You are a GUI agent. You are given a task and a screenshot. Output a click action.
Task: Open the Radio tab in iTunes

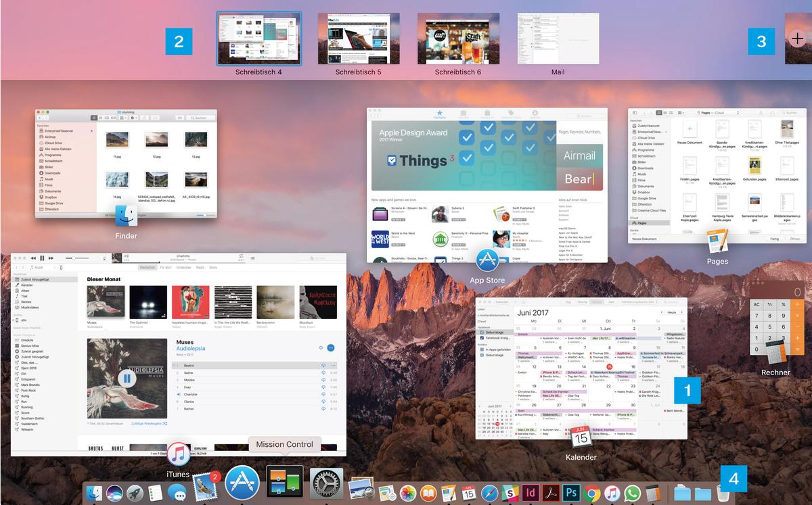[x=200, y=268]
